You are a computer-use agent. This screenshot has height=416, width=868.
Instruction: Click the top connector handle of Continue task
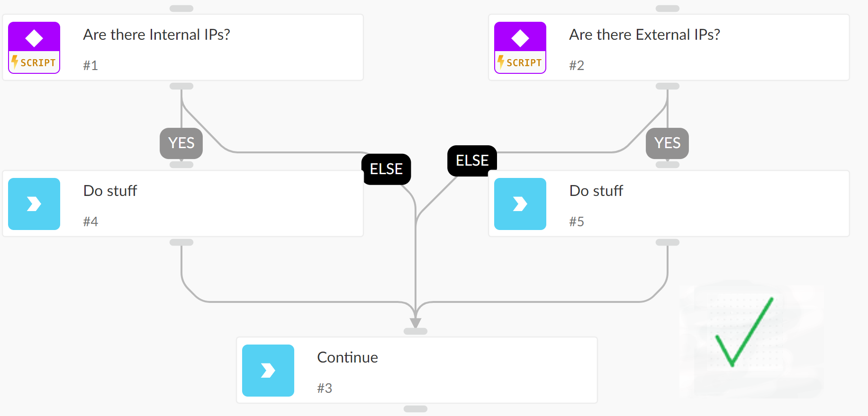click(x=416, y=331)
